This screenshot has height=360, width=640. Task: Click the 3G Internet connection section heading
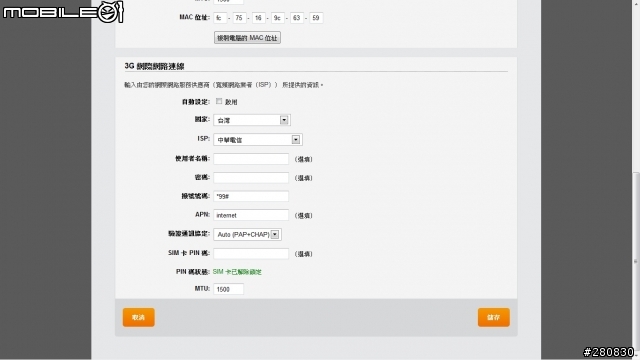(155, 66)
